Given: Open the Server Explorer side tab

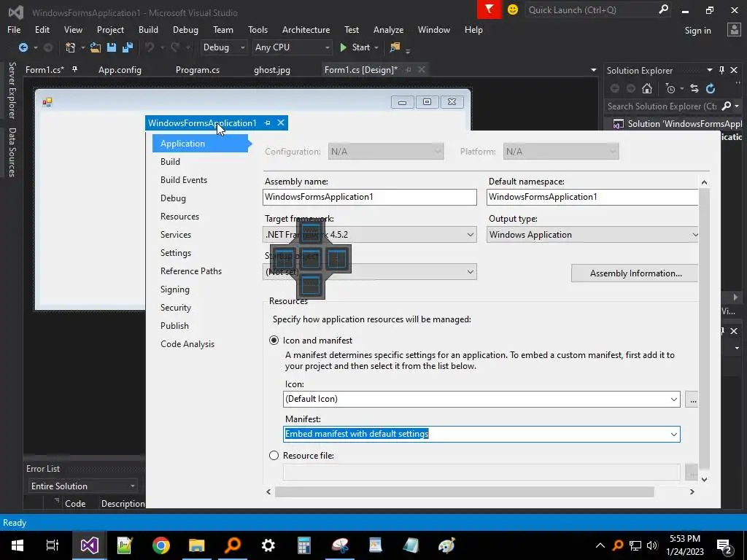Looking at the screenshot, I should point(12,90).
